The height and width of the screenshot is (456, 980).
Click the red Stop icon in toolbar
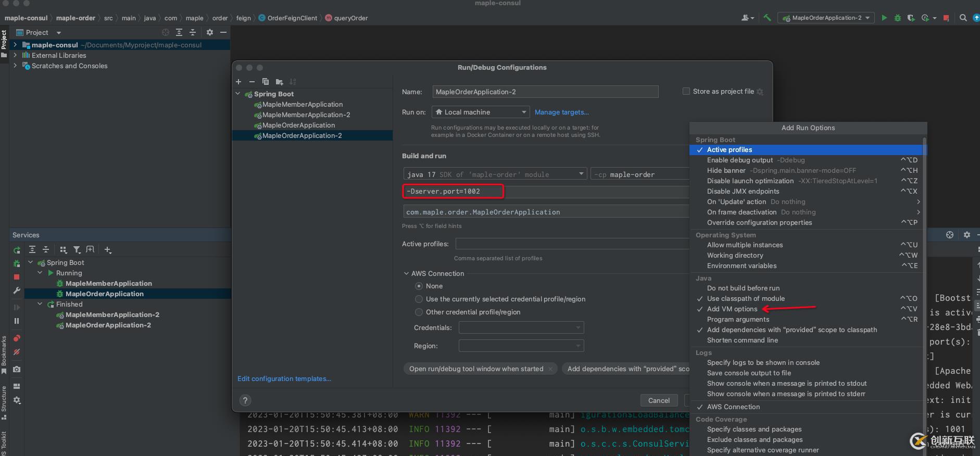pyautogui.click(x=946, y=18)
